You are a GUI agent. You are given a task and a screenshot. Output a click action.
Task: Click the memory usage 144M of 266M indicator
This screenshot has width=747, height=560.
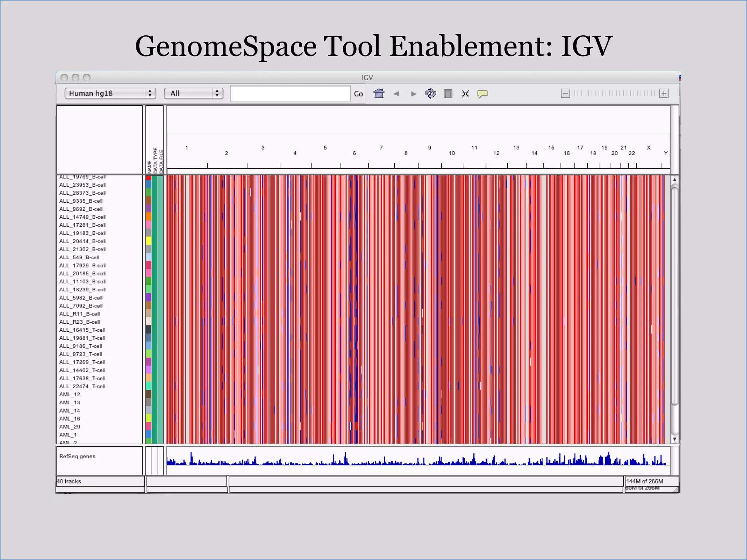(645, 481)
